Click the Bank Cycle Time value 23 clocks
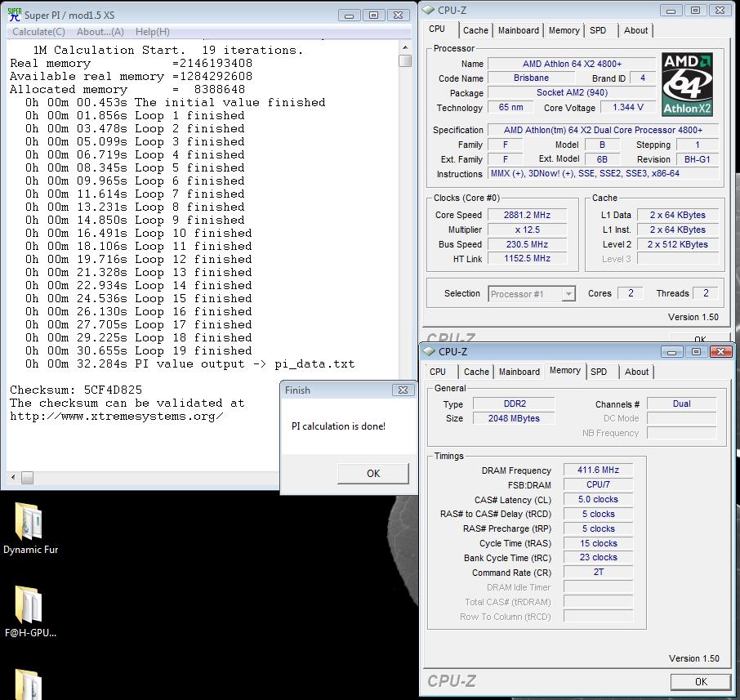This screenshot has height=700, width=740. click(x=598, y=557)
